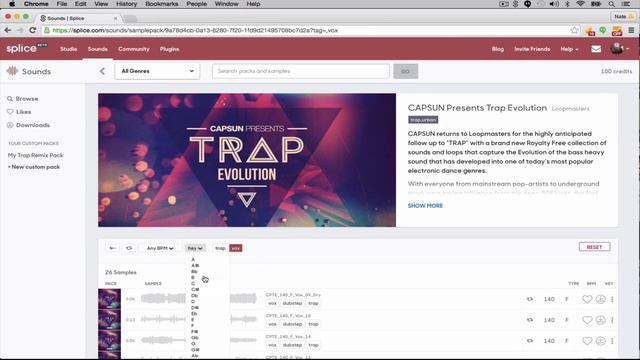Click the collapse sidebar chevron

pos(102,71)
